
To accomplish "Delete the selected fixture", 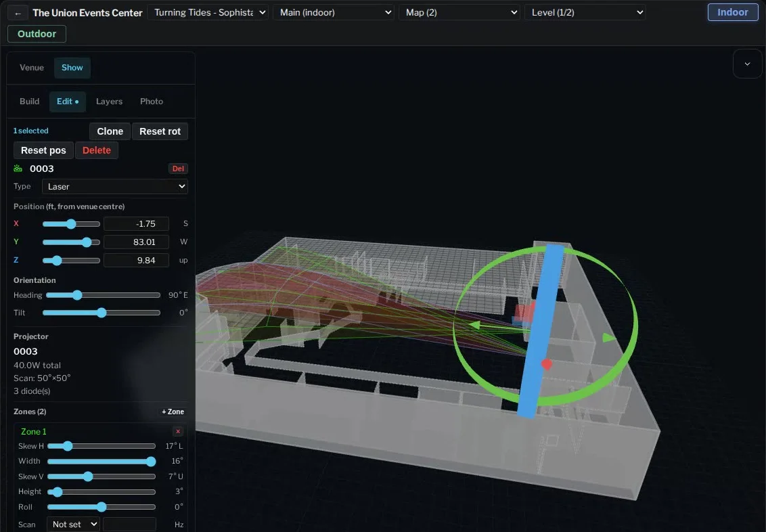I will click(x=97, y=150).
